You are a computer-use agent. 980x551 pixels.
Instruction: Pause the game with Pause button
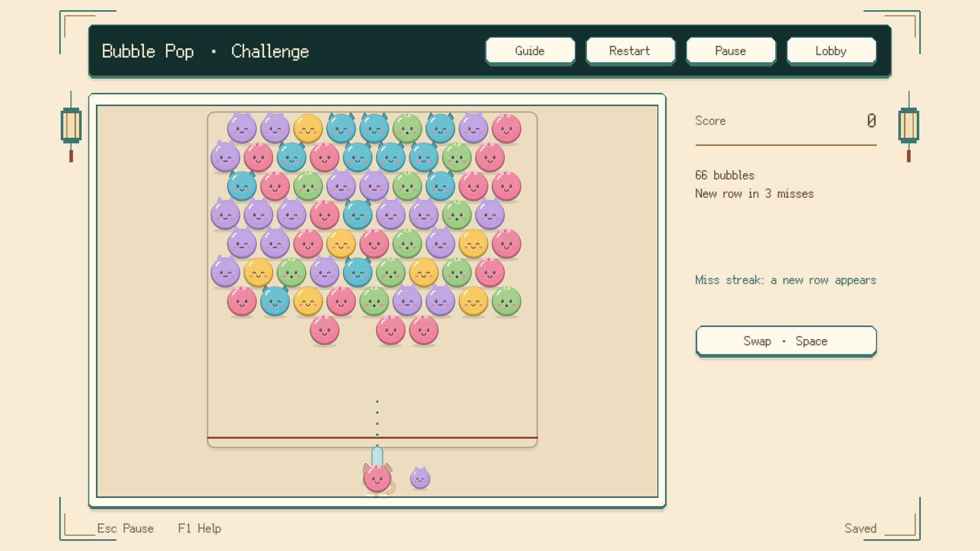tap(731, 51)
